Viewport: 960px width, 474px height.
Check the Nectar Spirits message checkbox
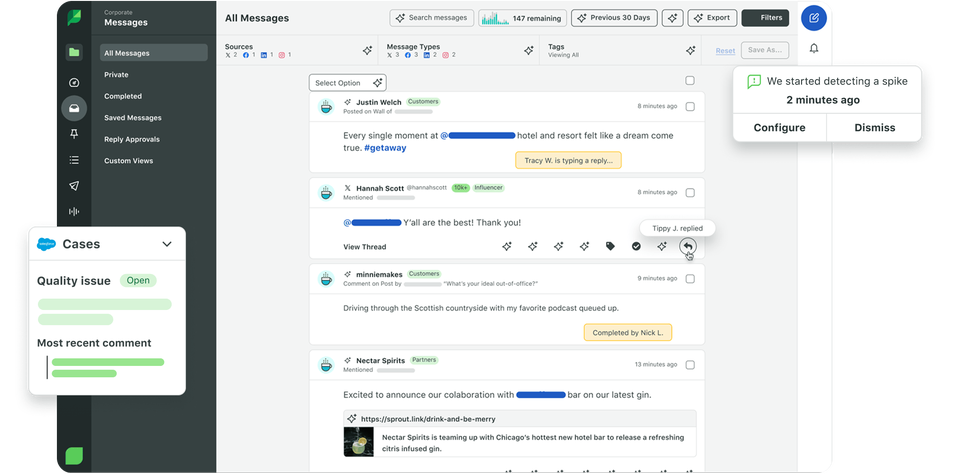690,365
